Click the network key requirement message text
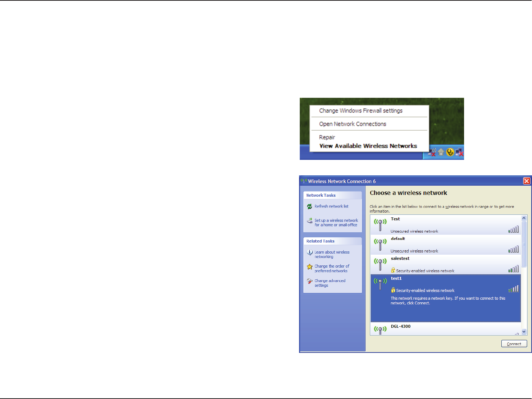This screenshot has height=399, width=532. click(448, 300)
